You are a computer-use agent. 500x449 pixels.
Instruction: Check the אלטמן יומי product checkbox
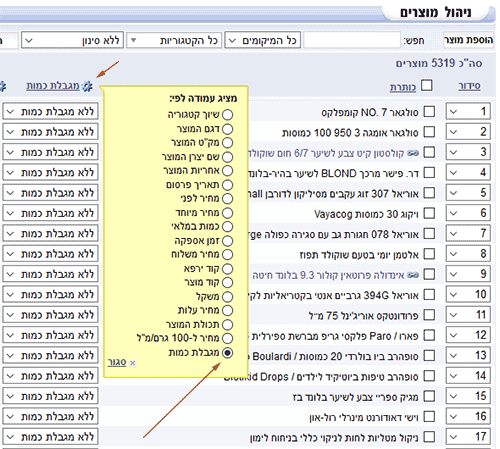tap(429, 254)
